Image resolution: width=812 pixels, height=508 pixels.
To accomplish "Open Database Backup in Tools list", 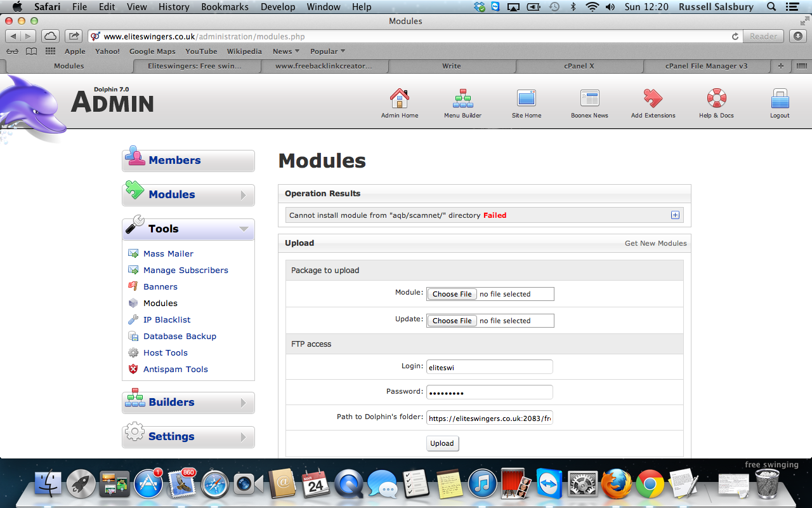I will [180, 337].
